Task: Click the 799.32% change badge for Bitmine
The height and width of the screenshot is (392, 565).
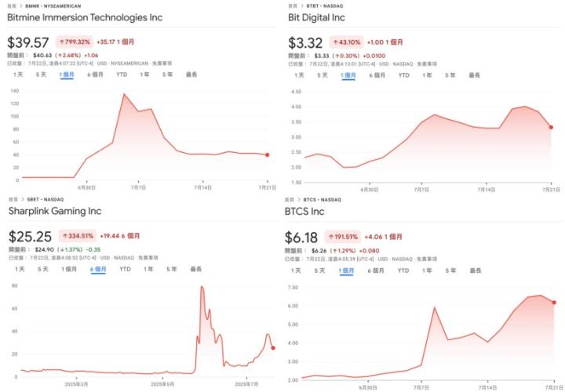Action: (x=75, y=42)
